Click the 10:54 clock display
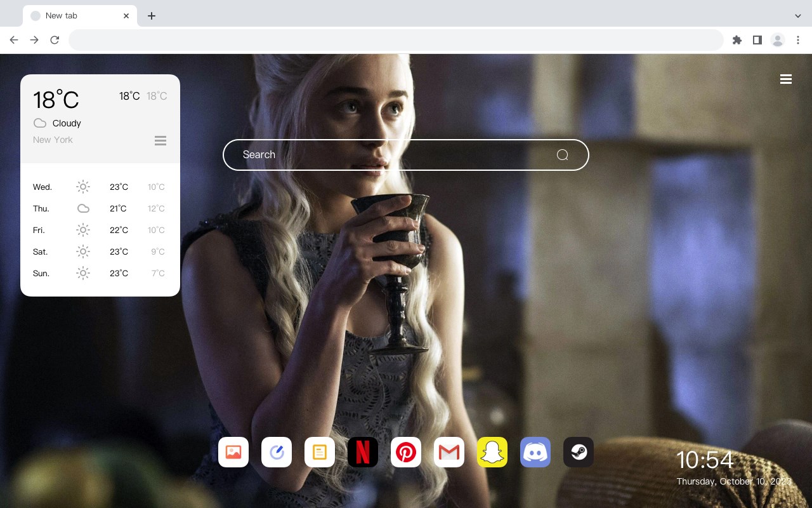The image size is (812, 508). 705,460
